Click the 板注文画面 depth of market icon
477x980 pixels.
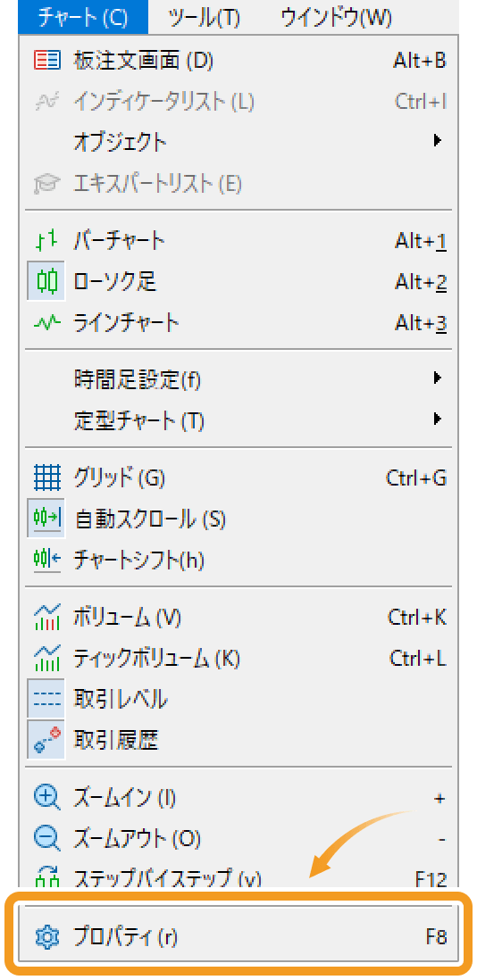click(x=46, y=61)
